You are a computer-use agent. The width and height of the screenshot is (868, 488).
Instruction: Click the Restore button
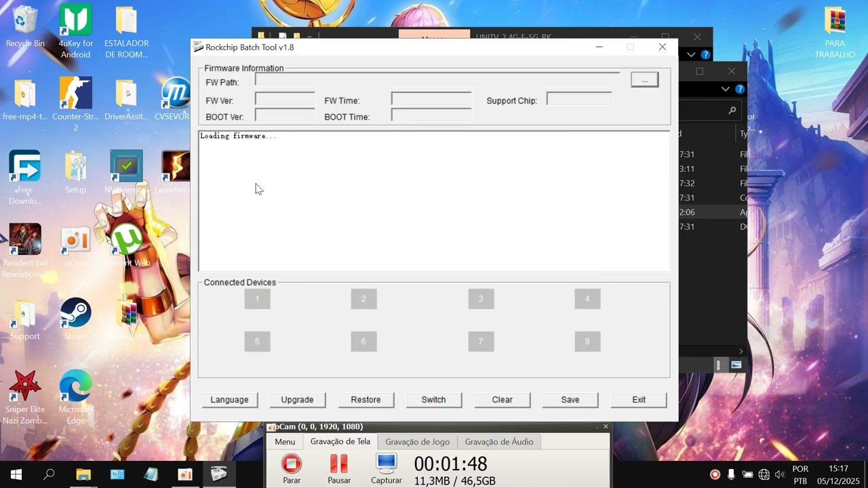pyautogui.click(x=366, y=400)
